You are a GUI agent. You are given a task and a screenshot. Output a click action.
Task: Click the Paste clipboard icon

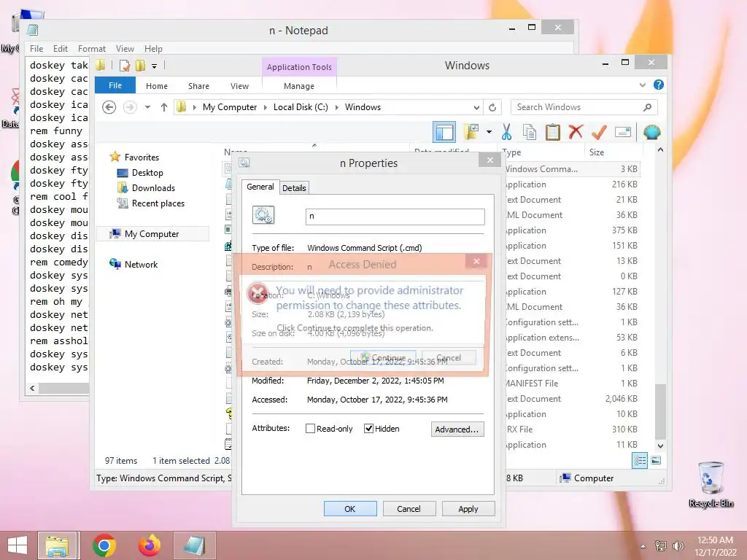553,132
